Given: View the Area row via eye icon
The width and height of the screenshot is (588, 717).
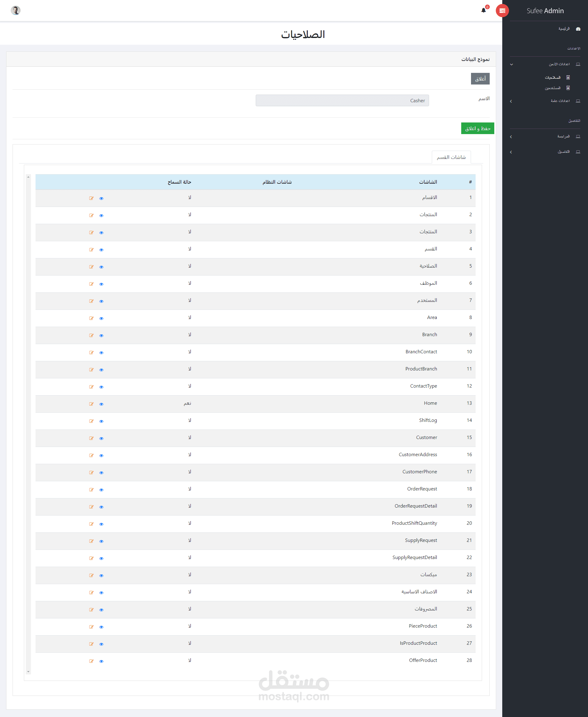Looking at the screenshot, I should click(101, 318).
